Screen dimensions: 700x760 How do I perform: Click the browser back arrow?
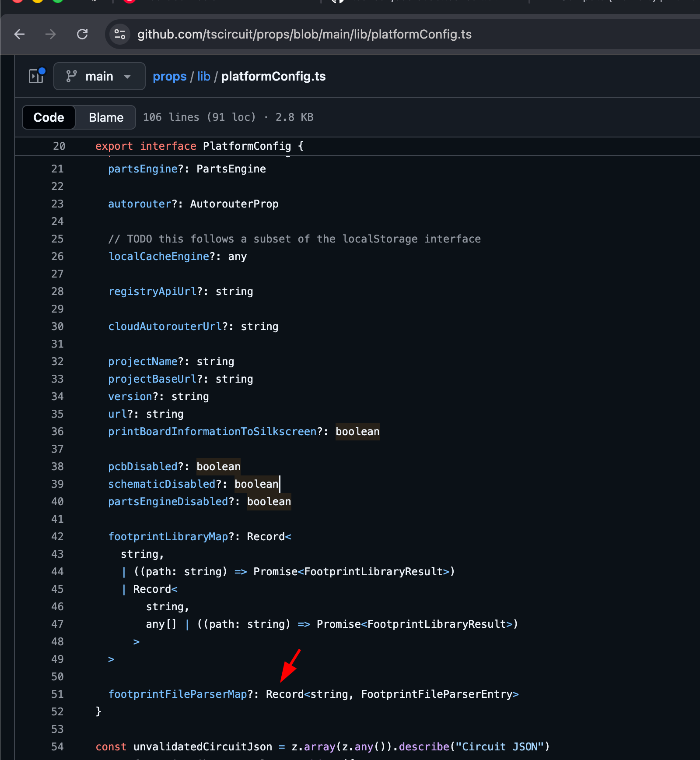point(20,34)
